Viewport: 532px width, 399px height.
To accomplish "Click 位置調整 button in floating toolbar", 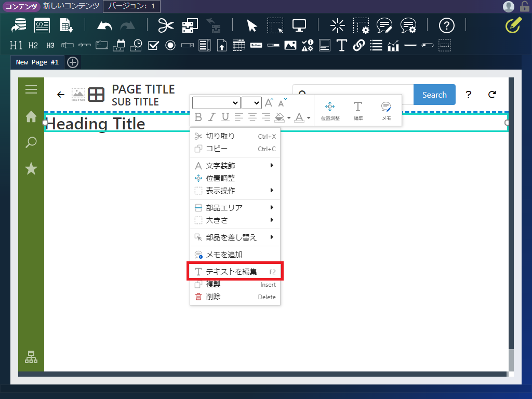I will (330, 111).
